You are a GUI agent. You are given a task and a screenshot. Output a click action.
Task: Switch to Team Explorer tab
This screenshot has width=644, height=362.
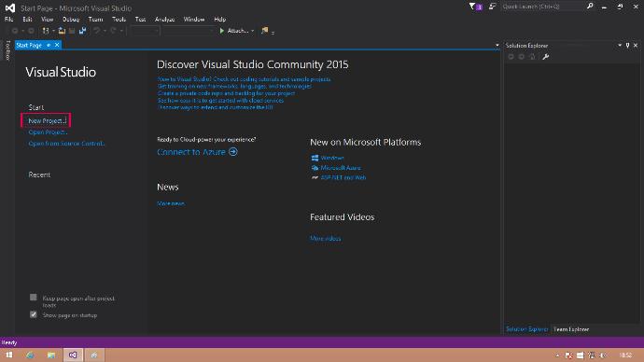coord(571,329)
